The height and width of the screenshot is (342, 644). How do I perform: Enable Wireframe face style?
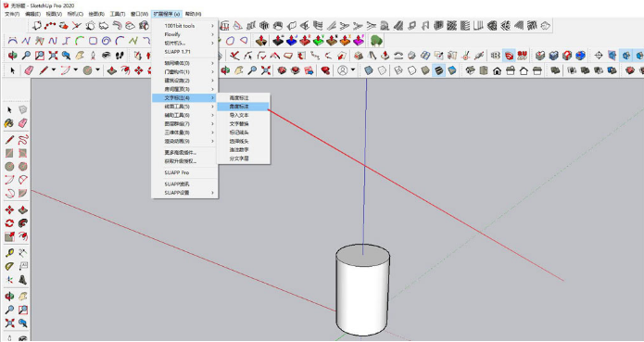pyautogui.click(x=398, y=70)
